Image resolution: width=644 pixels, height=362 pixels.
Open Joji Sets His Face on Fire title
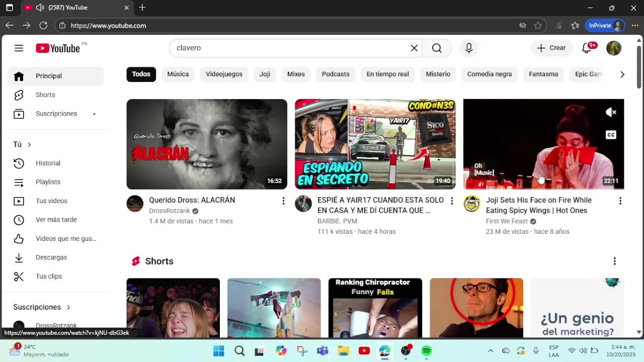[x=539, y=205]
